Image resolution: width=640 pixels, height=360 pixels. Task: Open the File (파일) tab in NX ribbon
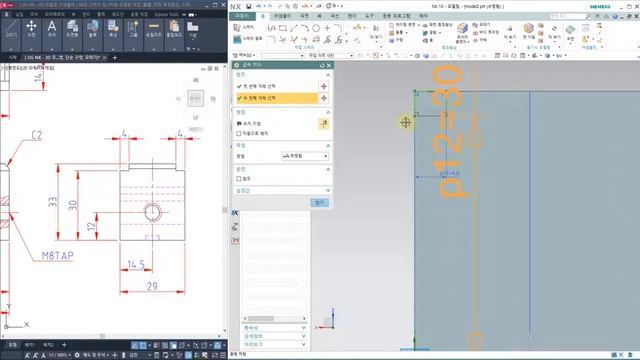(242, 16)
